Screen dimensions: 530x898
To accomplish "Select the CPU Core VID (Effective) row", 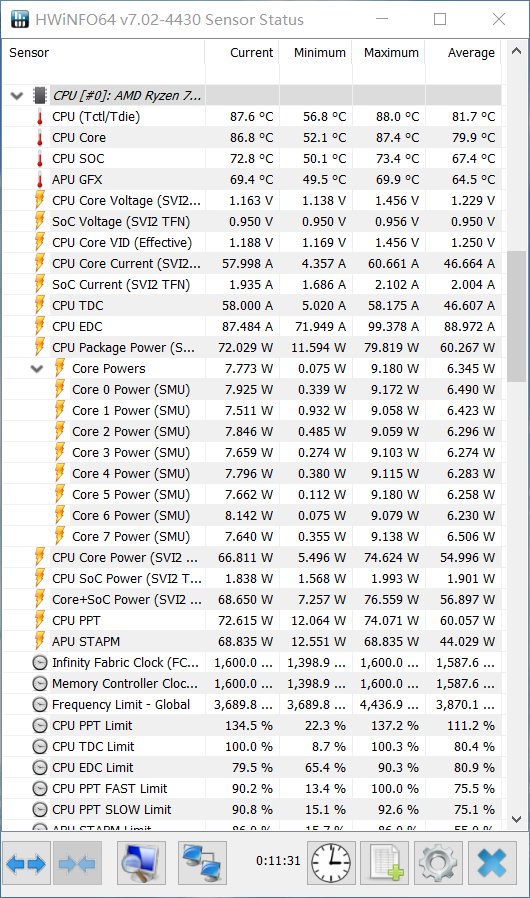I will point(252,243).
